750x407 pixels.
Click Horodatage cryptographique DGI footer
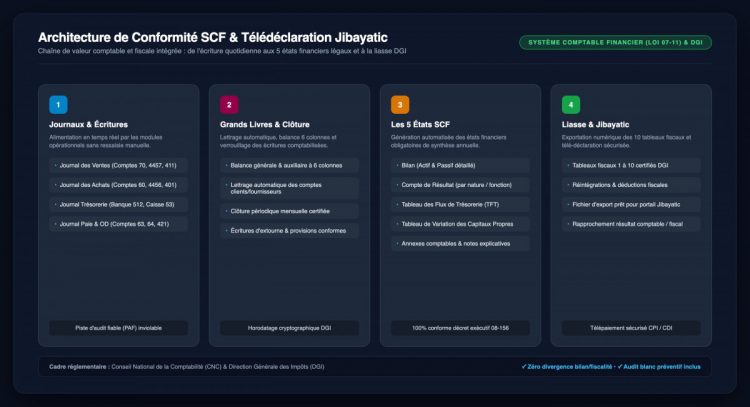point(289,328)
